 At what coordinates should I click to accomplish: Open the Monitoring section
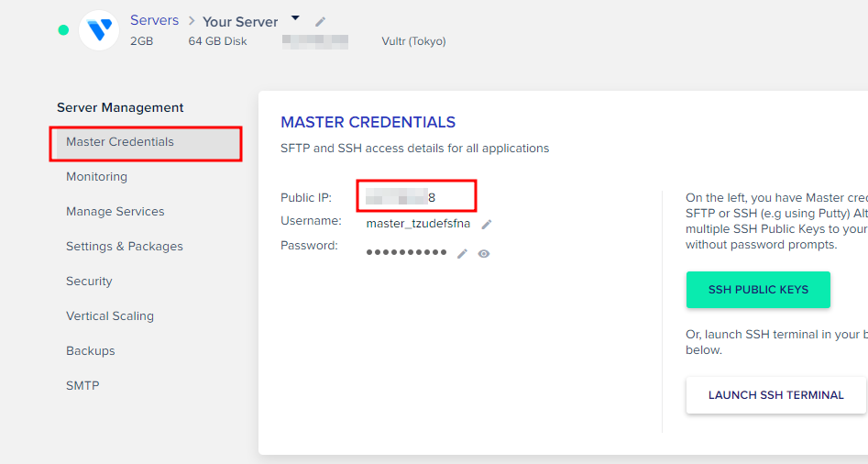point(96,177)
